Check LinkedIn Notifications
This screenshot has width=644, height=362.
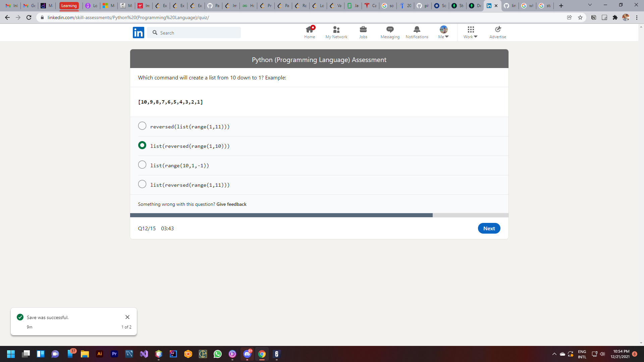pyautogui.click(x=417, y=32)
